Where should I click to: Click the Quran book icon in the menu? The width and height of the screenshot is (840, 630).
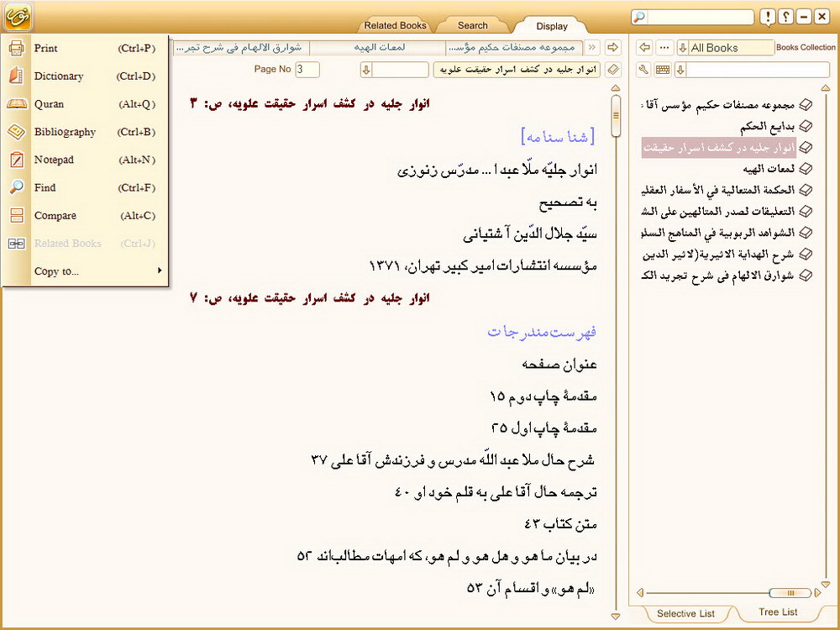[16, 104]
